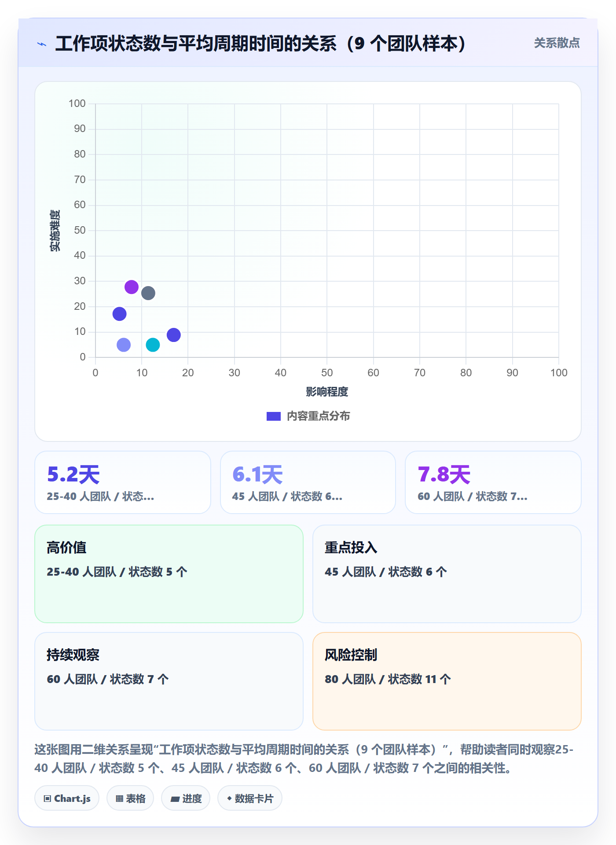Click the 数据卡片 tag
The image size is (616, 845).
pyautogui.click(x=250, y=798)
